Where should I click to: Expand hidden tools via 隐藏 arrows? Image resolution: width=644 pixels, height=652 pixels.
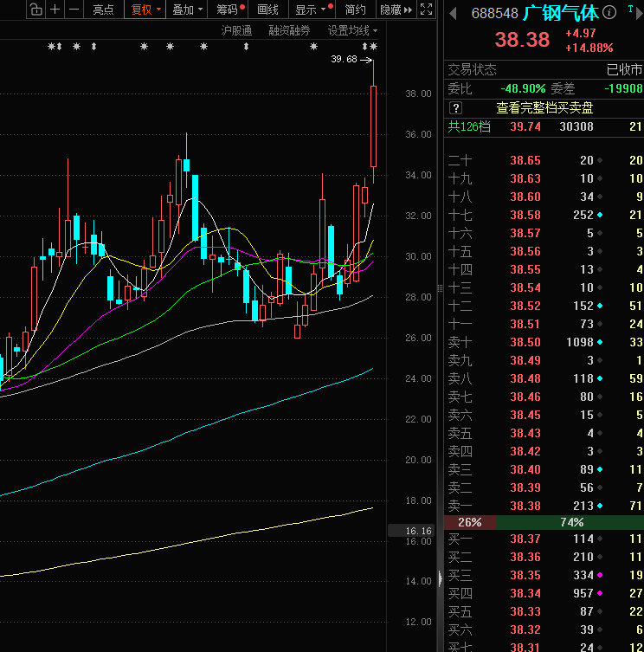pyautogui.click(x=396, y=10)
